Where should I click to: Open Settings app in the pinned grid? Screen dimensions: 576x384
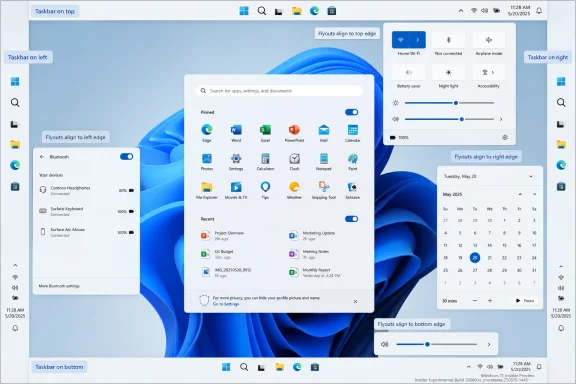click(236, 161)
